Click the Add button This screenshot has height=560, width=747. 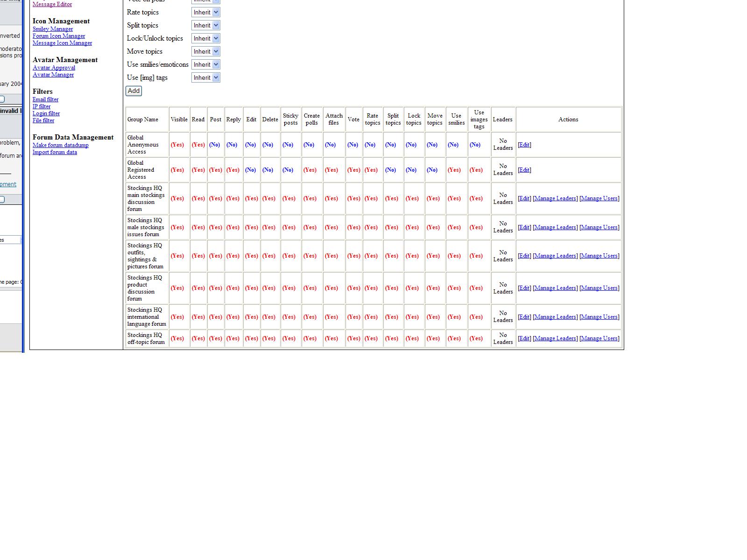(134, 91)
